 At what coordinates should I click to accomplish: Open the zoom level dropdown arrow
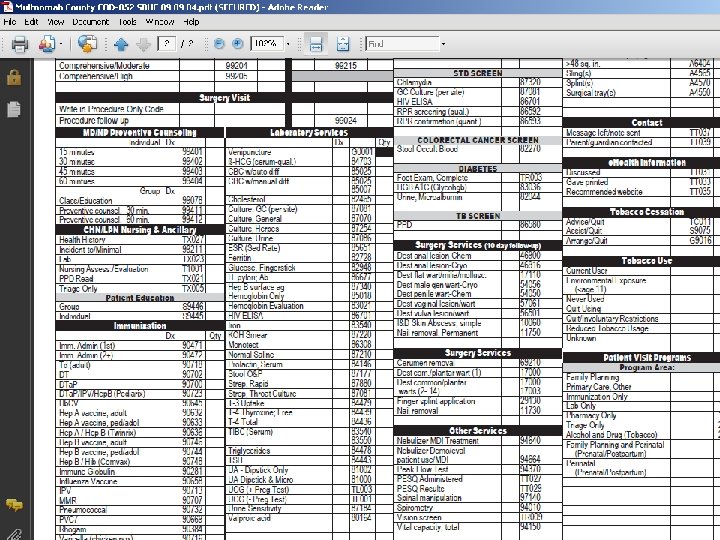tap(288, 44)
